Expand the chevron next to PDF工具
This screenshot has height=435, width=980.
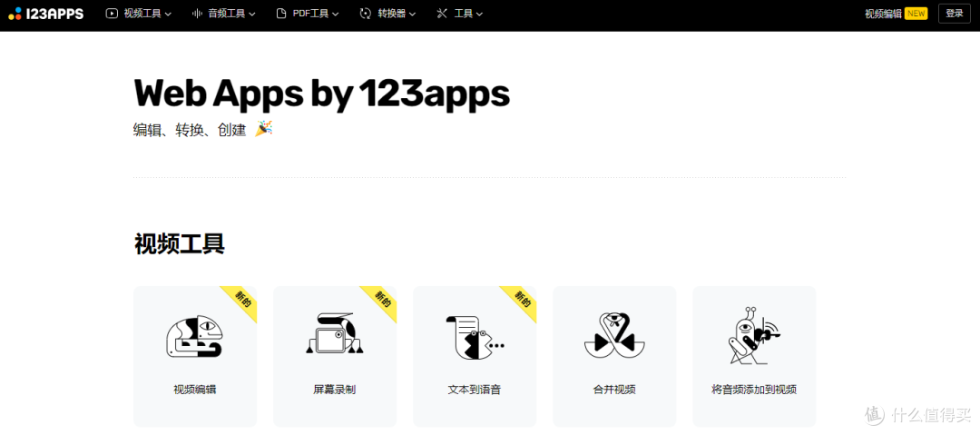point(336,14)
